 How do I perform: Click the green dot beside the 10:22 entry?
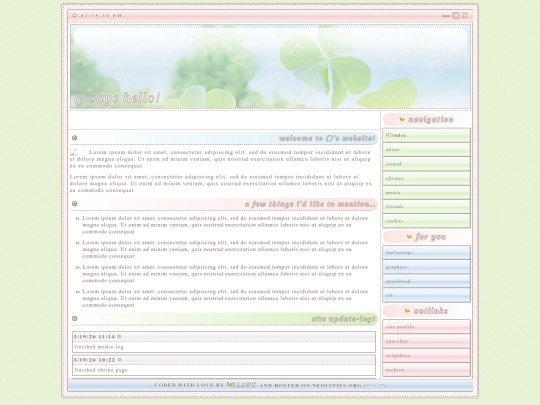[x=120, y=360]
